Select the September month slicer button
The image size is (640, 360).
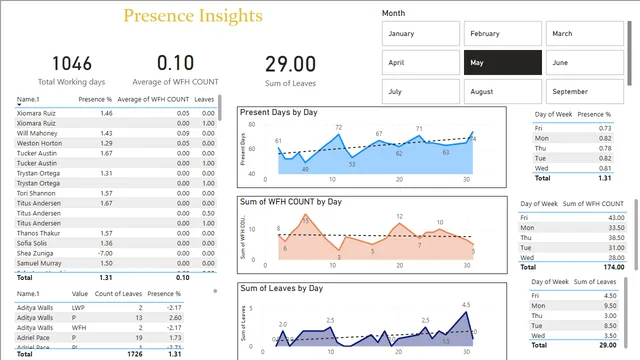point(584,91)
